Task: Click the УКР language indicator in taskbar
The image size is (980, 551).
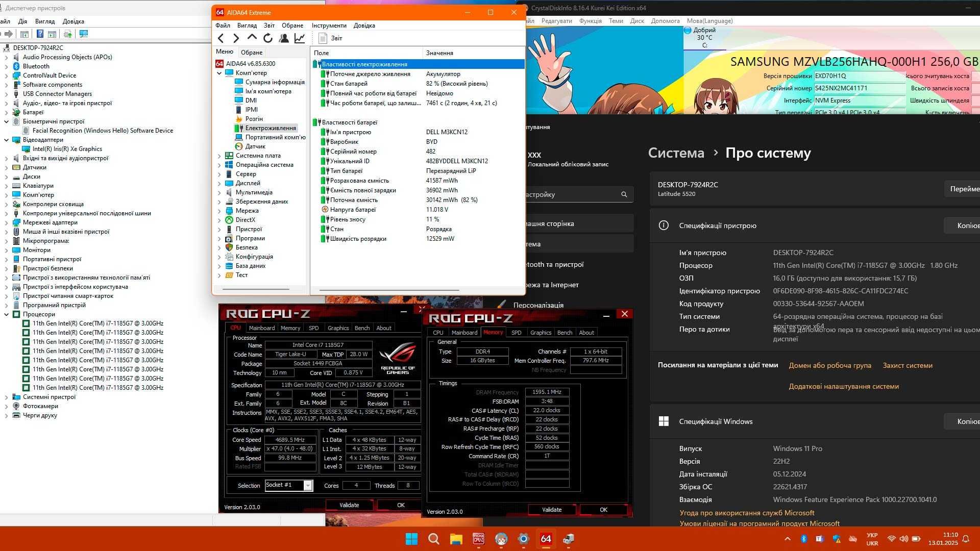Action: point(872,539)
